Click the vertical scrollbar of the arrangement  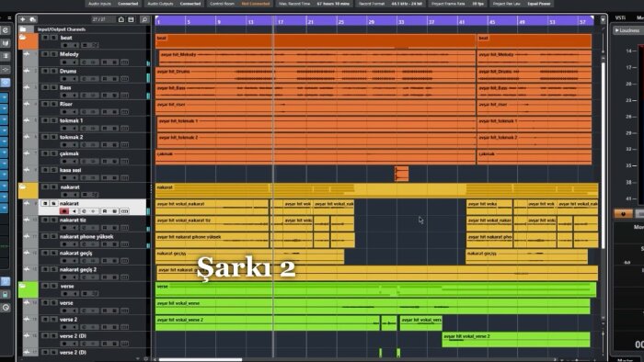point(603,156)
